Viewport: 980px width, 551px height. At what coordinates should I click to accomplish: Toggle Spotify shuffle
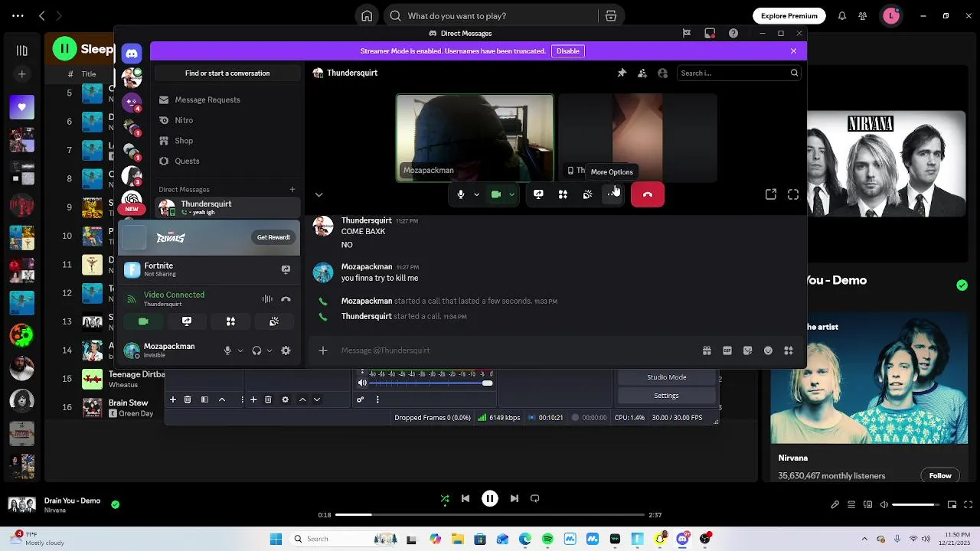445,498
